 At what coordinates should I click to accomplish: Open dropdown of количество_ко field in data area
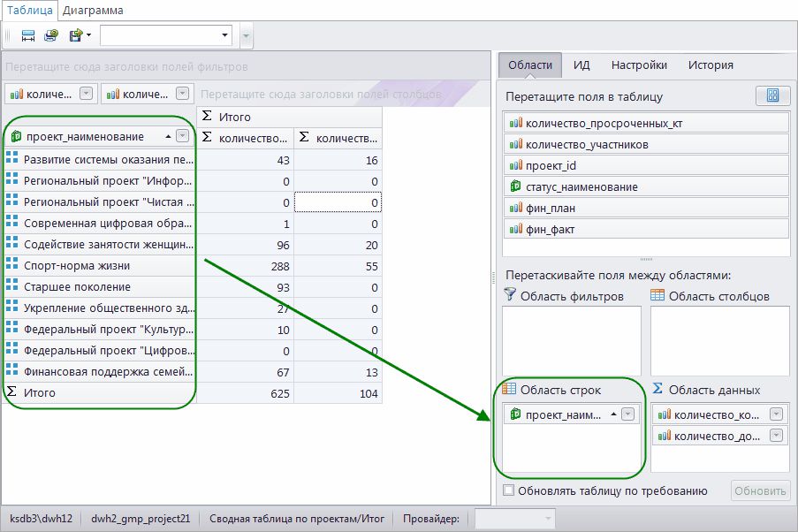775,414
